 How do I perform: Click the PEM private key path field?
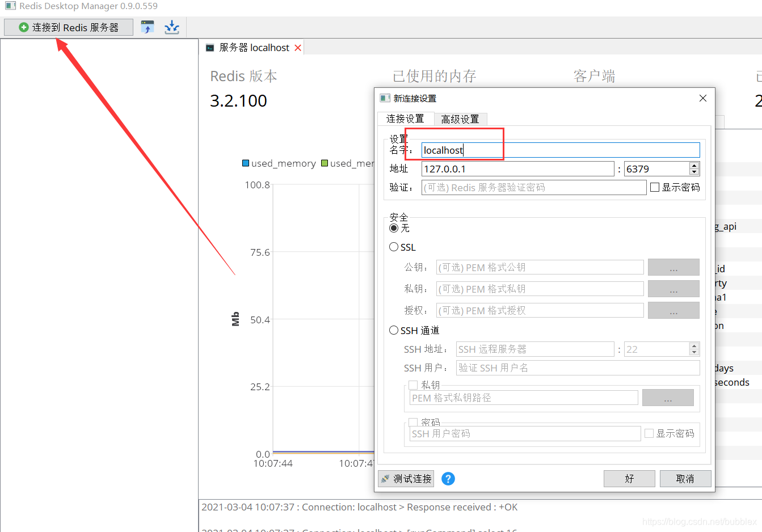524,398
